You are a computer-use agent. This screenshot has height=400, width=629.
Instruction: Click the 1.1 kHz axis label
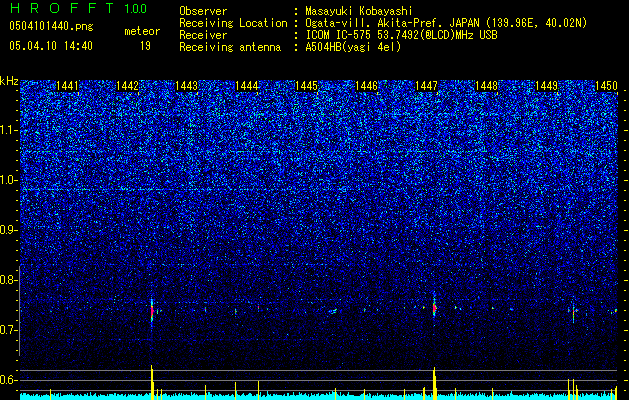[x=9, y=130]
